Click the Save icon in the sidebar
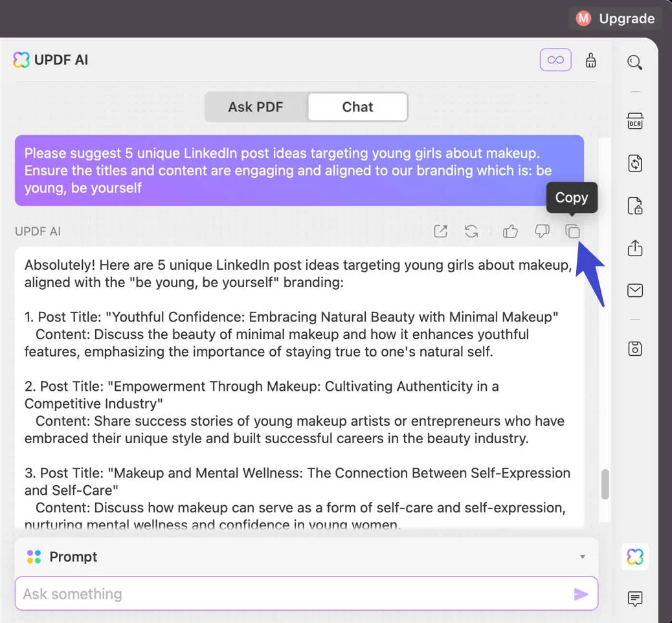The height and width of the screenshot is (623, 672). 634,349
